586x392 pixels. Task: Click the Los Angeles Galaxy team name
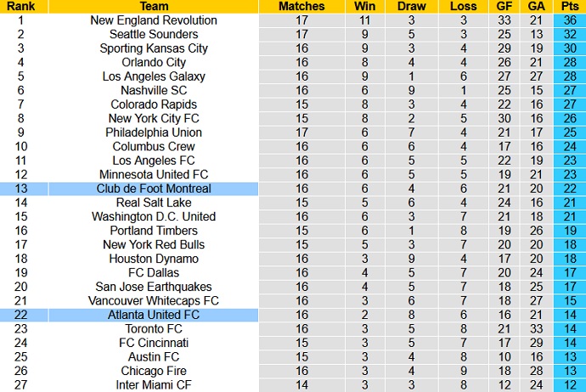click(154, 76)
